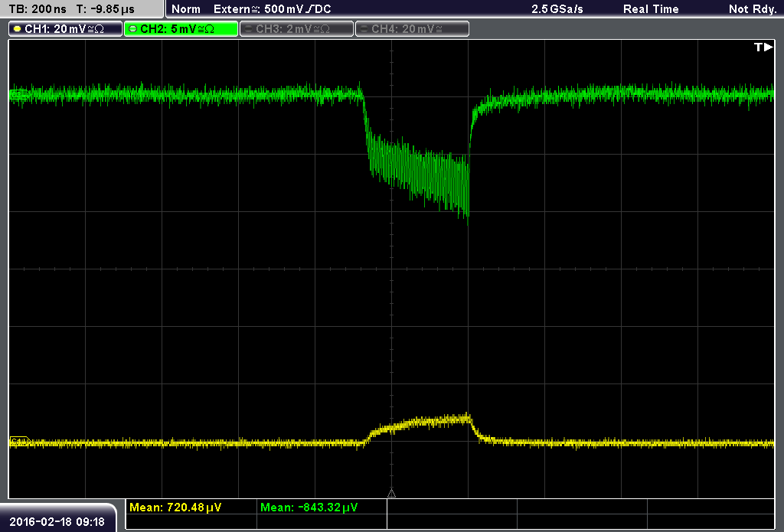Click the T: -9.85 µs trigger offset

coord(105,9)
